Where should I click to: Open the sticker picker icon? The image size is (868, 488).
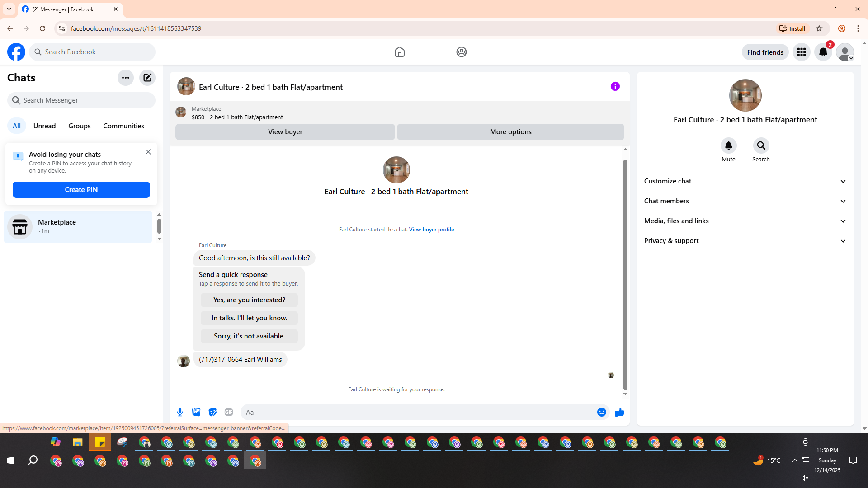212,412
